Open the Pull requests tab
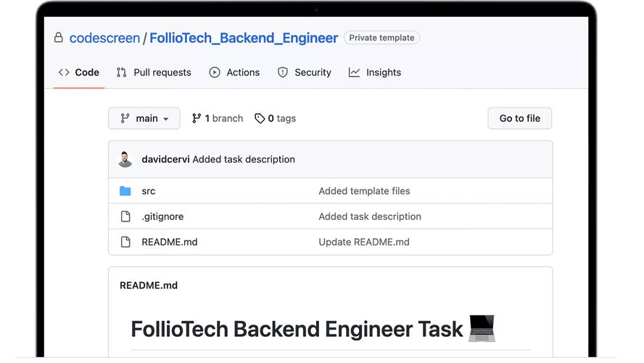Screen dimensions: 644x363 click(x=154, y=73)
